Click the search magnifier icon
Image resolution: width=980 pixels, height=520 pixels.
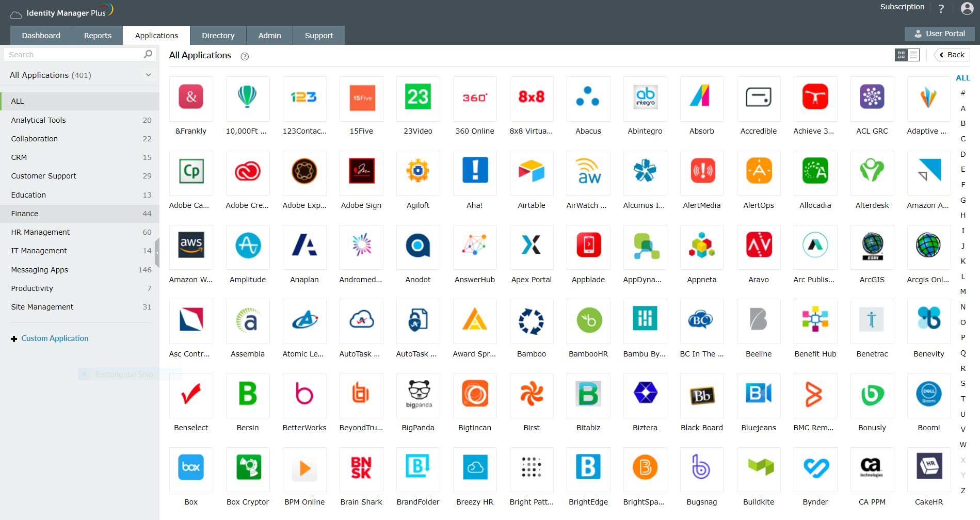coord(148,54)
